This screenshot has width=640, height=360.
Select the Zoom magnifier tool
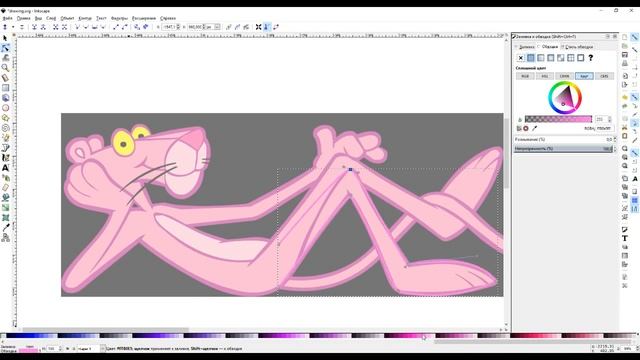pos(5,68)
